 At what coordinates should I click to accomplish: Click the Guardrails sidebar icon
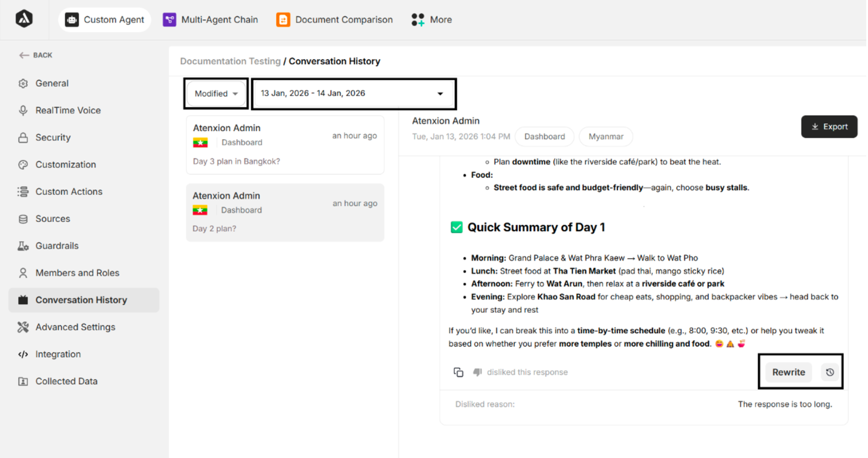point(23,246)
